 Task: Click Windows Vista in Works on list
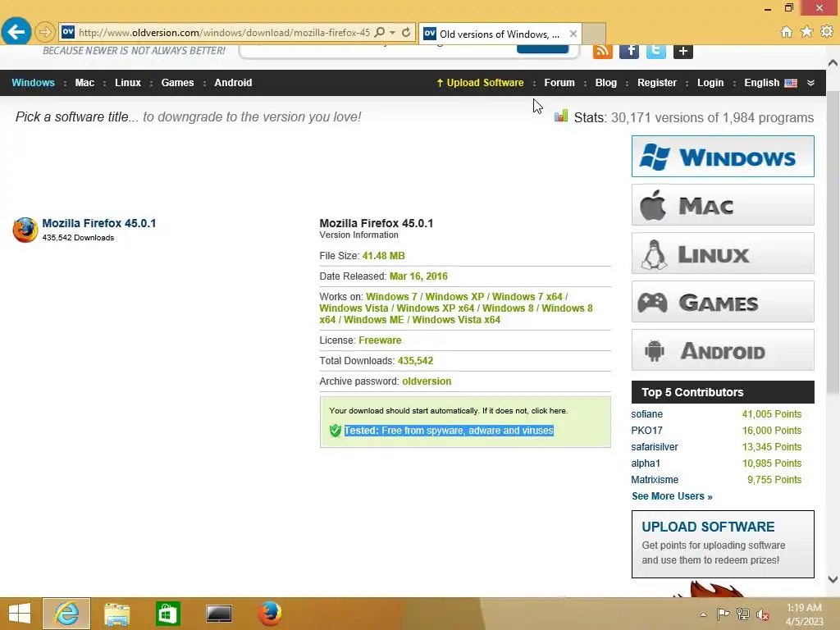click(354, 308)
